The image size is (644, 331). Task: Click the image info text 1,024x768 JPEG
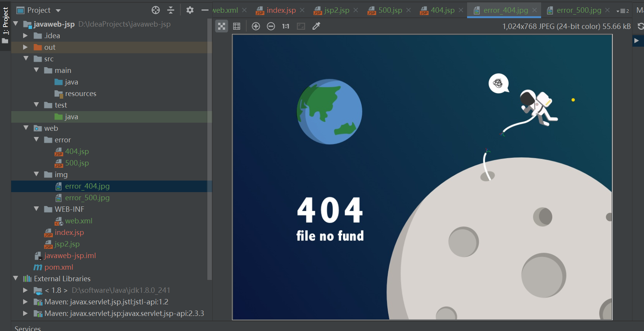pos(567,26)
